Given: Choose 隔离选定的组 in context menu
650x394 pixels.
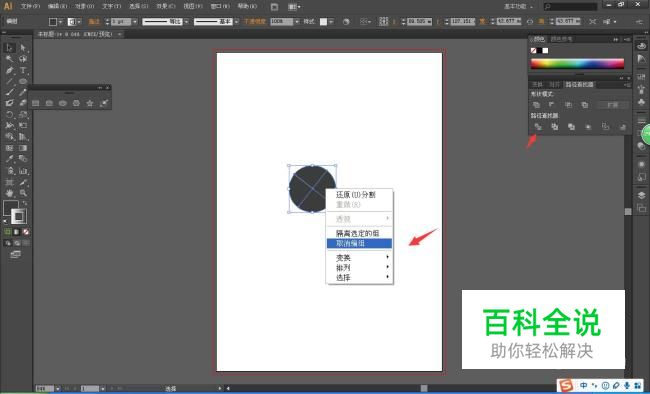Looking at the screenshot, I should click(x=359, y=233).
